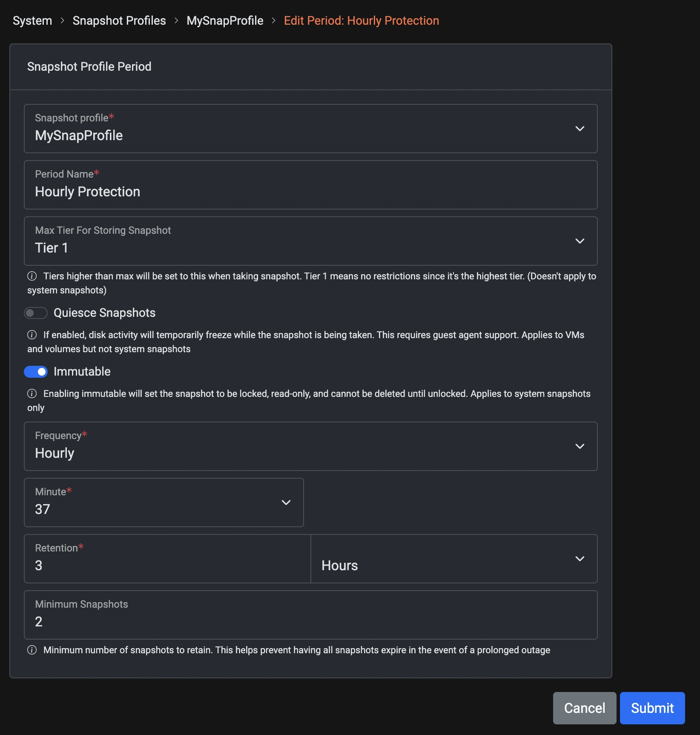Click the Submit button

(x=652, y=708)
